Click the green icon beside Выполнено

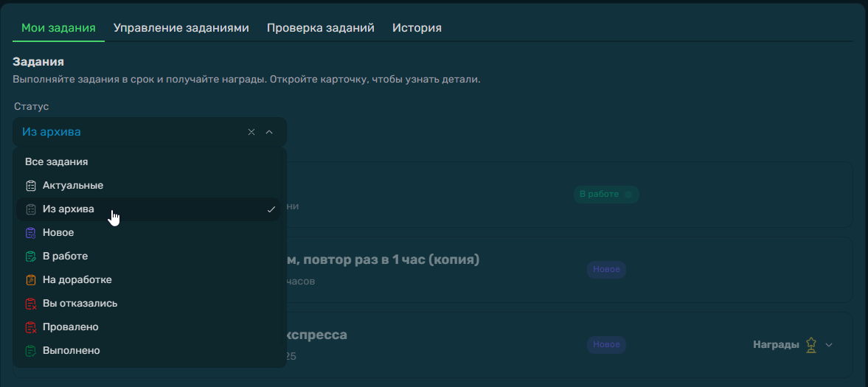pyautogui.click(x=30, y=351)
